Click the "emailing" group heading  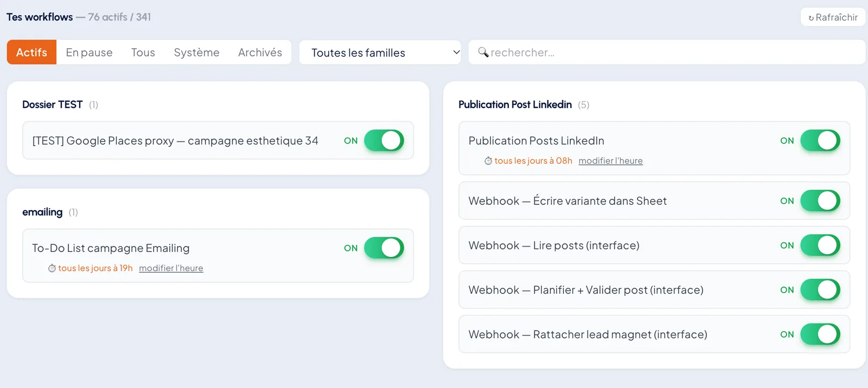tap(42, 212)
